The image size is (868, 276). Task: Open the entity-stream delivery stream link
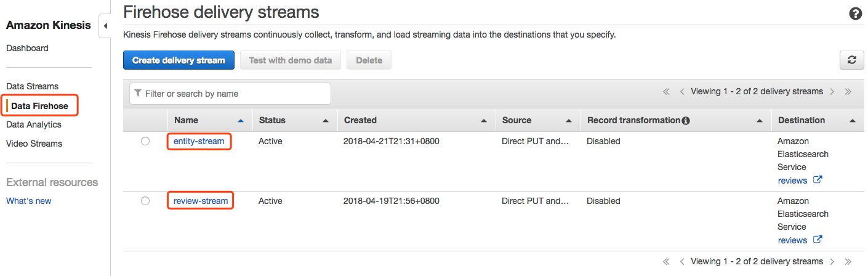tap(199, 141)
